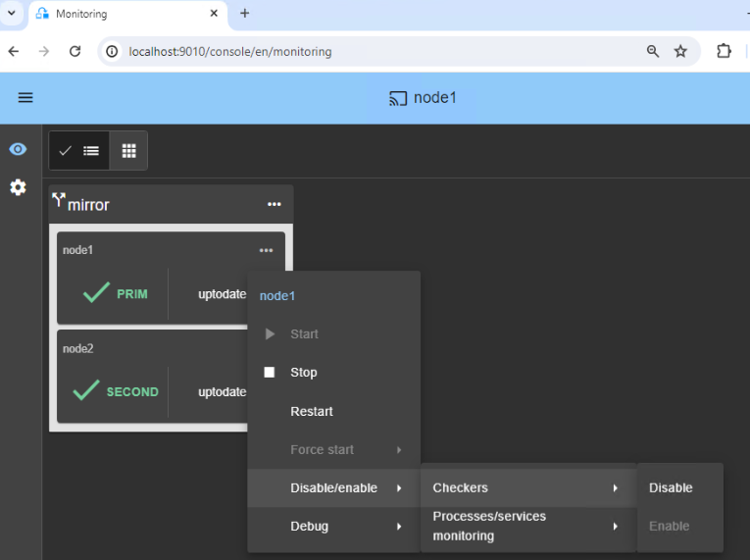Choose Restart in the node1 context menu
The width and height of the screenshot is (750, 560).
coord(312,411)
